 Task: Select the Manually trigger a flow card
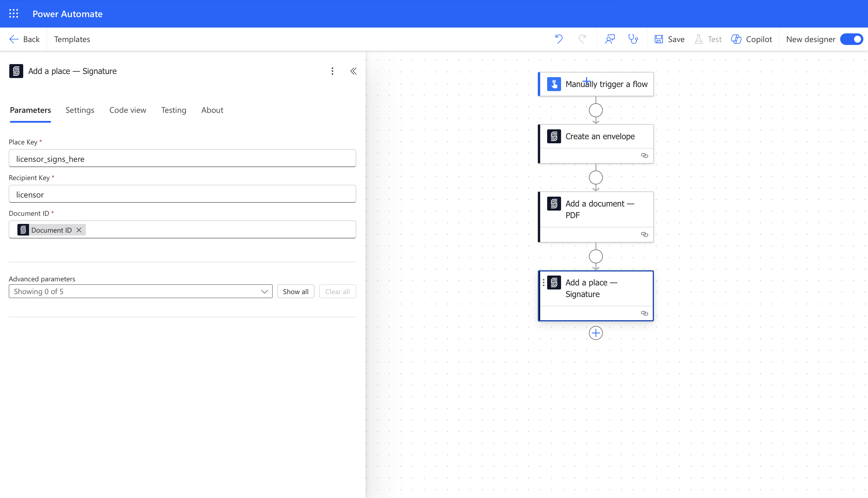[x=596, y=84]
